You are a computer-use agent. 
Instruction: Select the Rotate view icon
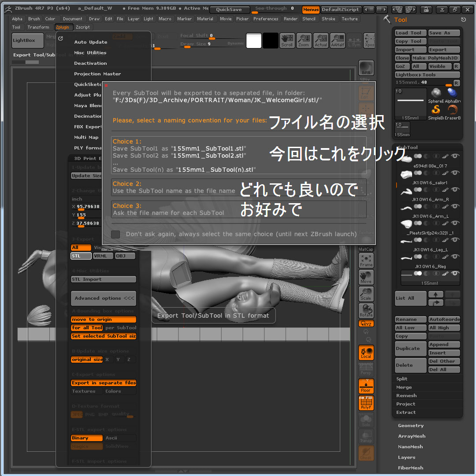click(x=366, y=311)
